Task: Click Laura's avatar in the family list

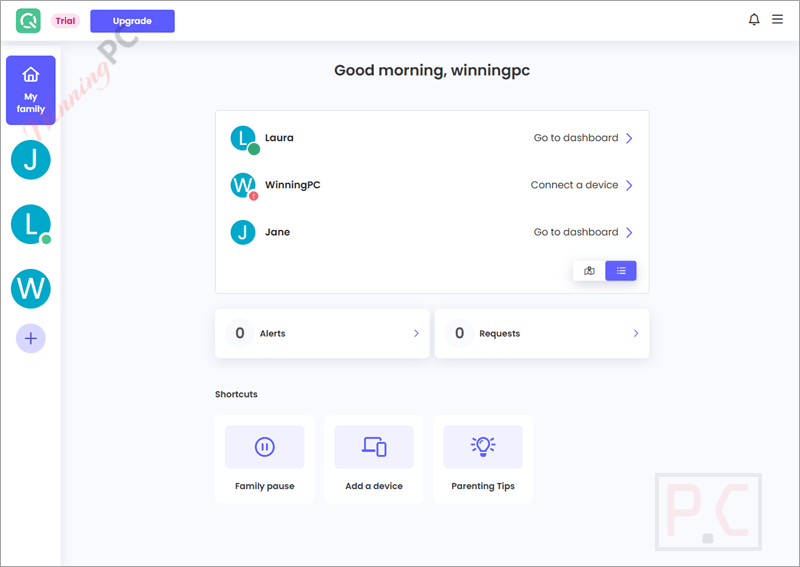Action: [x=243, y=138]
